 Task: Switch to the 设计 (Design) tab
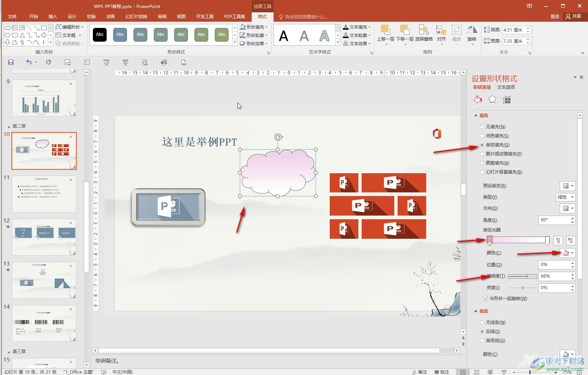click(72, 17)
